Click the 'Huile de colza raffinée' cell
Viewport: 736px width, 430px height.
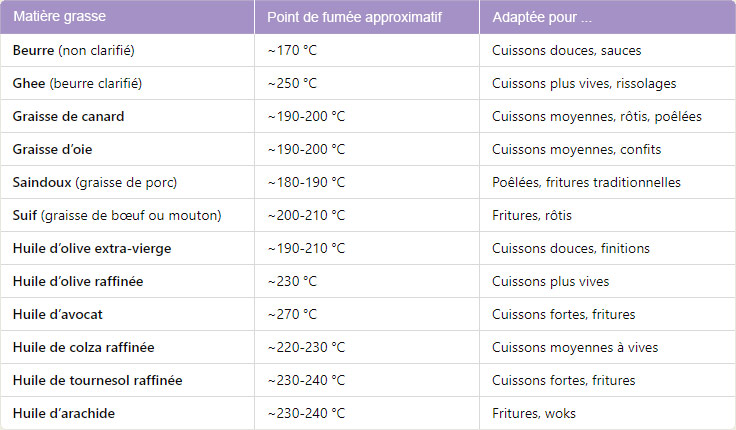(x=84, y=347)
